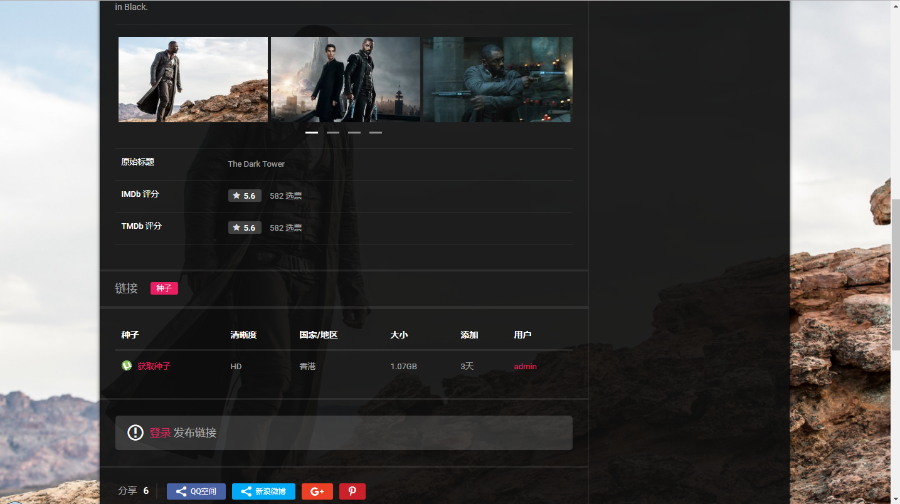
Task: Click the '添加' column header
Action: pyautogui.click(x=469, y=335)
